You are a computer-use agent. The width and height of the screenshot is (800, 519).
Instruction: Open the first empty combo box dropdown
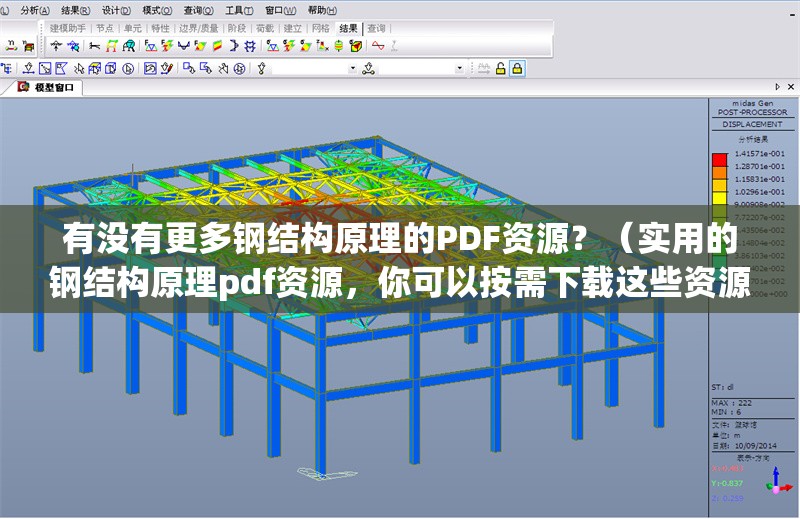353,69
